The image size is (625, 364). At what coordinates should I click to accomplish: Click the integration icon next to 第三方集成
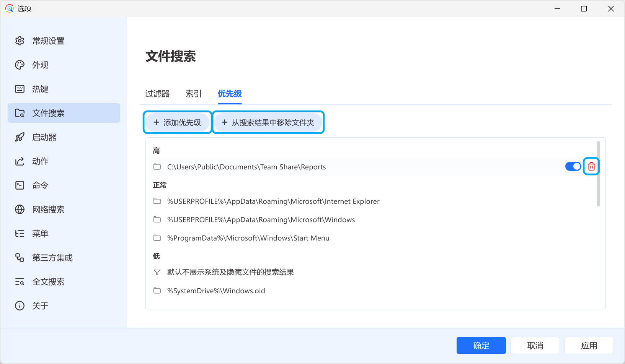click(20, 258)
